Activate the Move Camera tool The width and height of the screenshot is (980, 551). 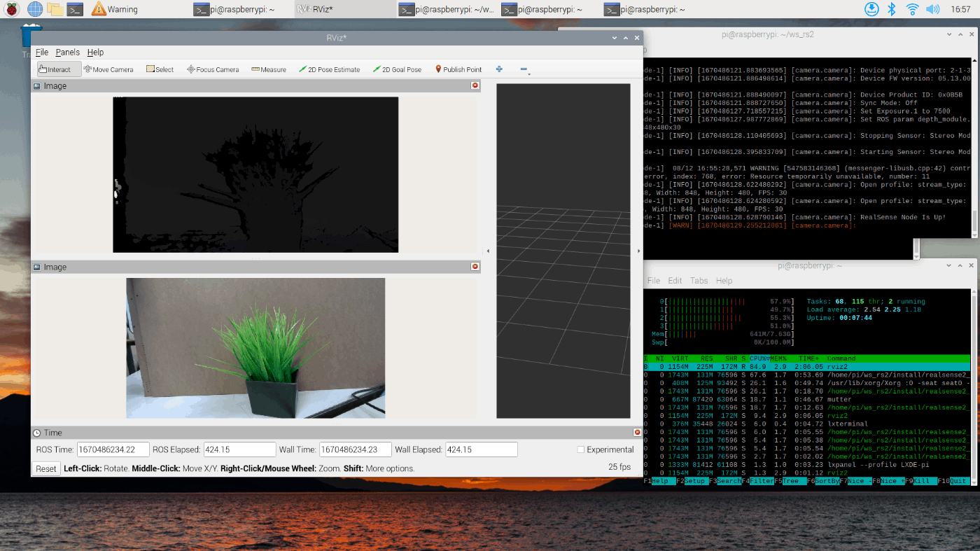[108, 69]
